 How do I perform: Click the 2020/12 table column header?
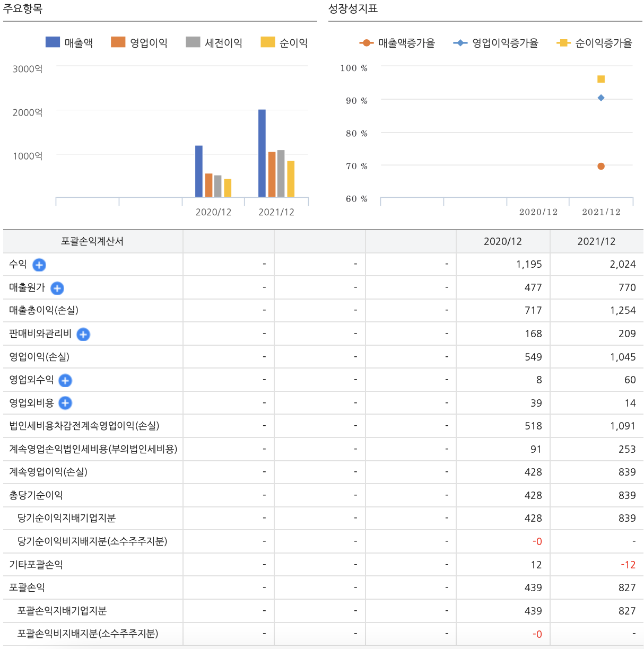(x=503, y=241)
